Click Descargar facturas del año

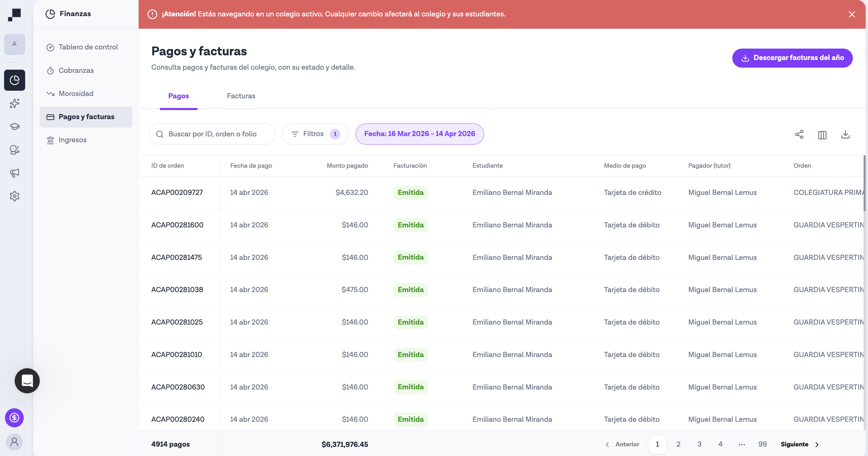(792, 58)
